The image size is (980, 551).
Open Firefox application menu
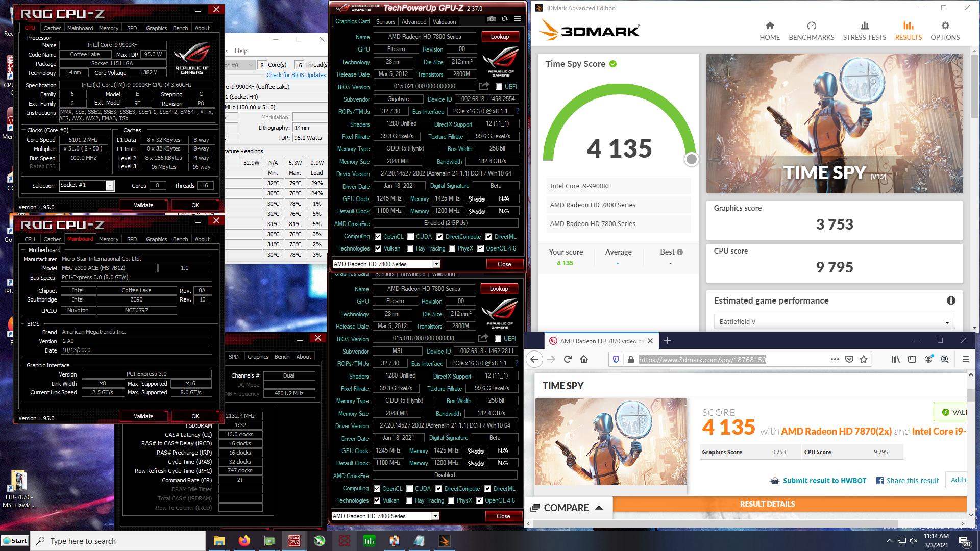click(965, 359)
